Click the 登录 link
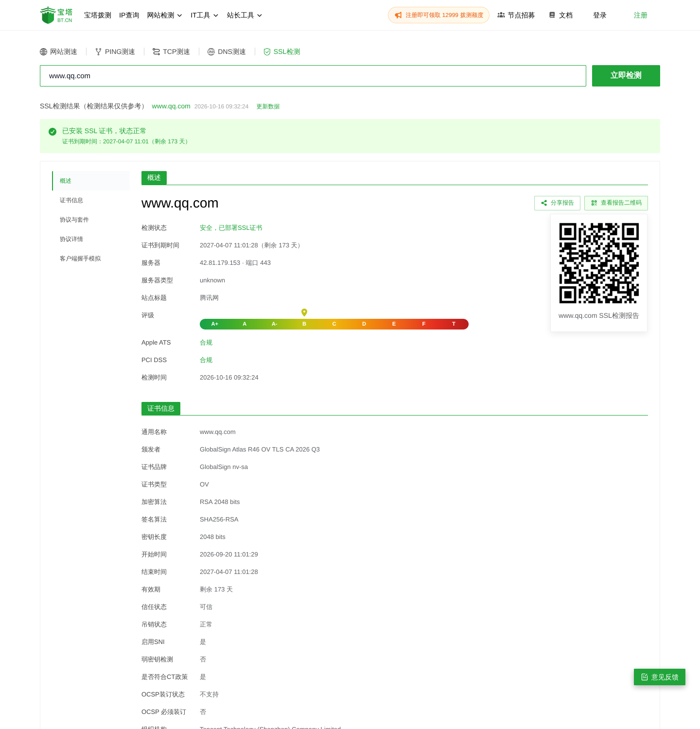700x729 pixels. pos(600,15)
